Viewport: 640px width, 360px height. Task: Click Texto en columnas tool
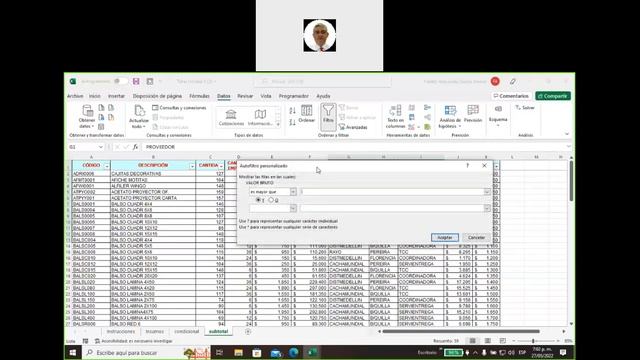(x=395, y=116)
